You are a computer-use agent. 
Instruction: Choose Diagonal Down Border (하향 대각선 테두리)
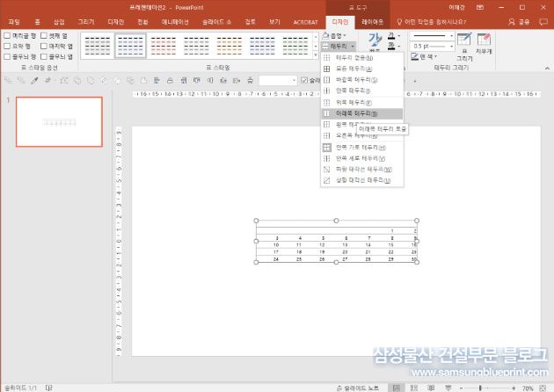pyautogui.click(x=361, y=170)
